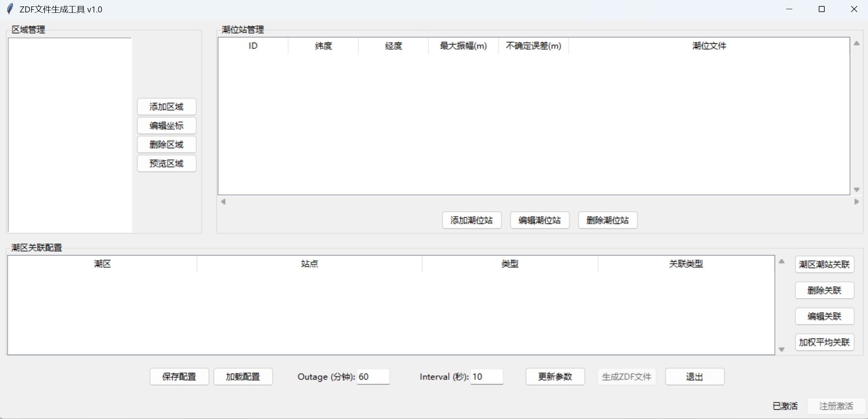Click 删除区域 to remove a region
The height and width of the screenshot is (419, 868).
coord(166,145)
